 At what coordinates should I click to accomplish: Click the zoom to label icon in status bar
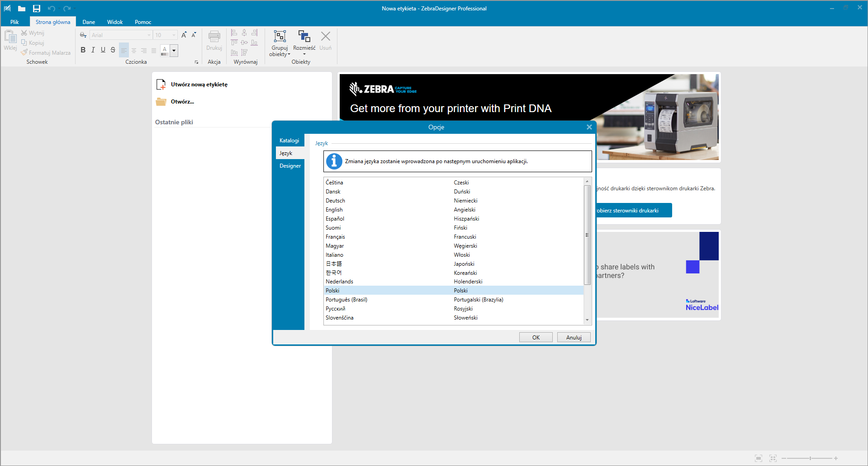[x=759, y=458]
